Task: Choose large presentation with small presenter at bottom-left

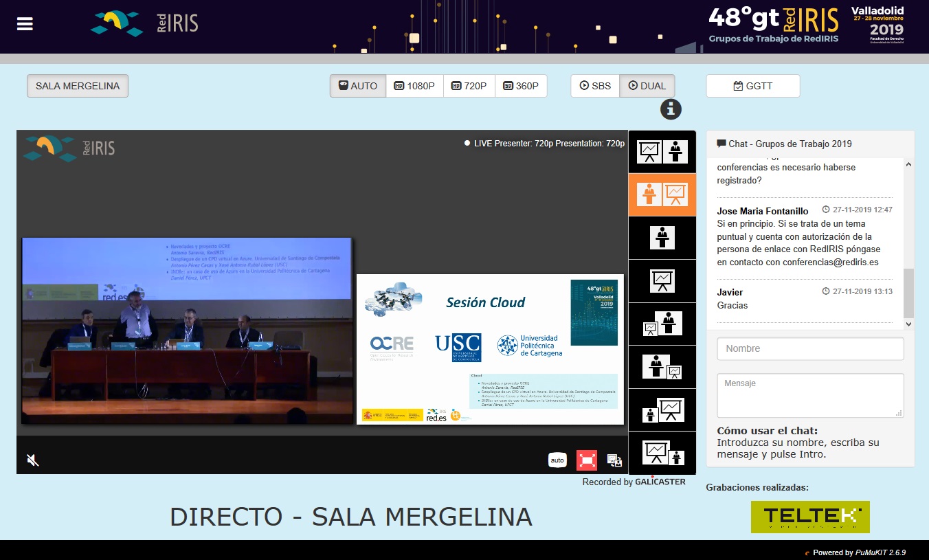Action: pos(662,410)
